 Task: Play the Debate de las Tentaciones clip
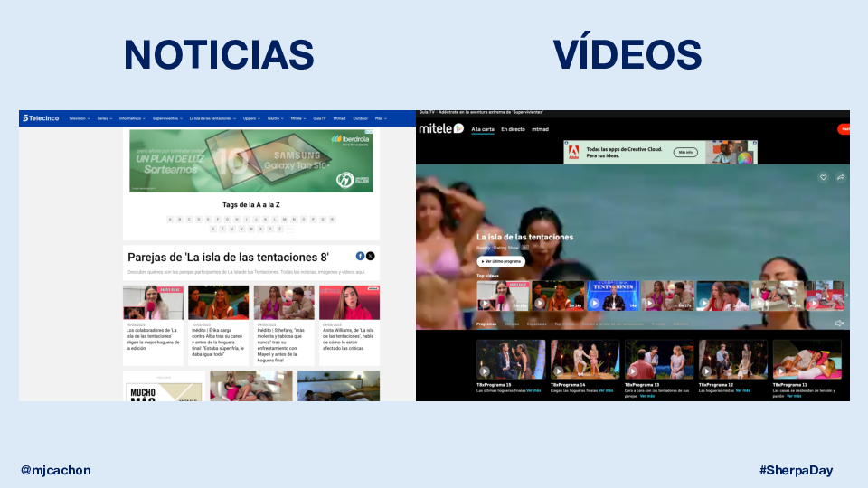[x=612, y=296]
